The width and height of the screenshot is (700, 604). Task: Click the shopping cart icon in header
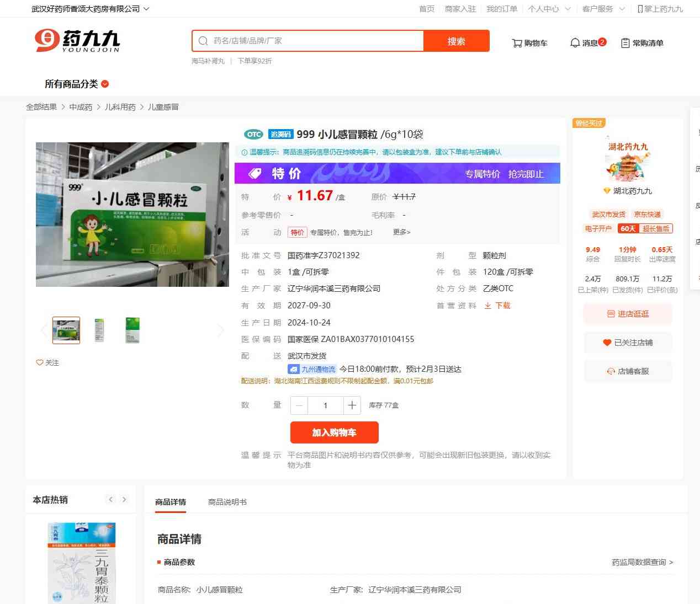pos(517,43)
